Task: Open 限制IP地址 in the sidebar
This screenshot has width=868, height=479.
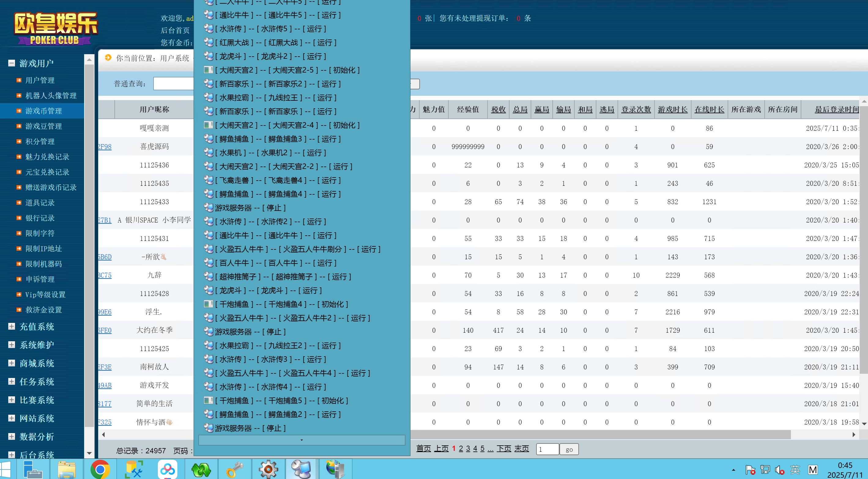Action: pos(43,249)
